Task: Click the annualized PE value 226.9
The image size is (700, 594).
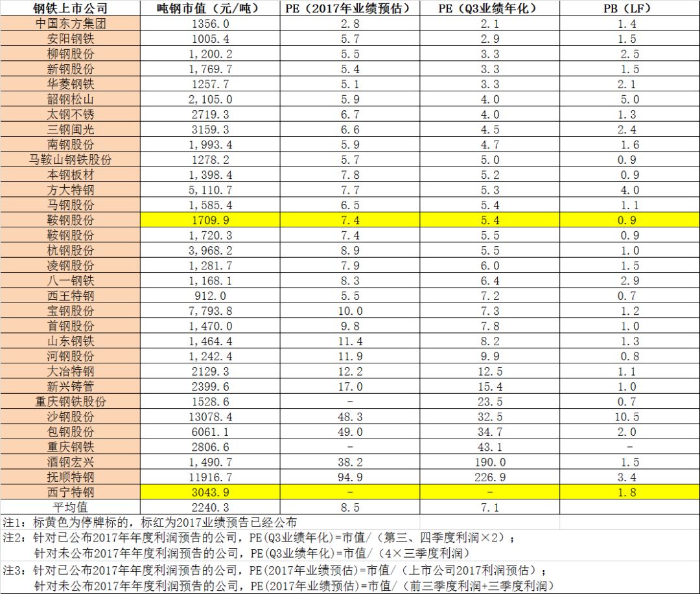Action: click(x=490, y=478)
